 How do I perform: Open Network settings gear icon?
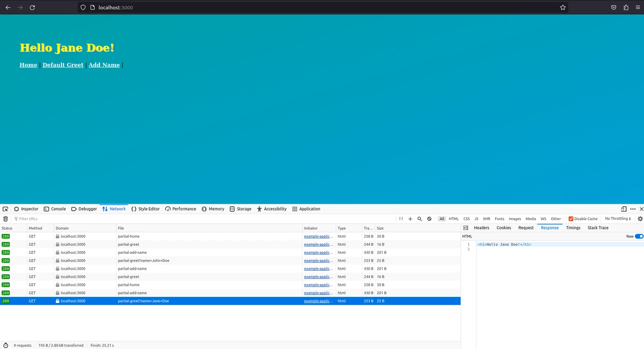point(640,219)
